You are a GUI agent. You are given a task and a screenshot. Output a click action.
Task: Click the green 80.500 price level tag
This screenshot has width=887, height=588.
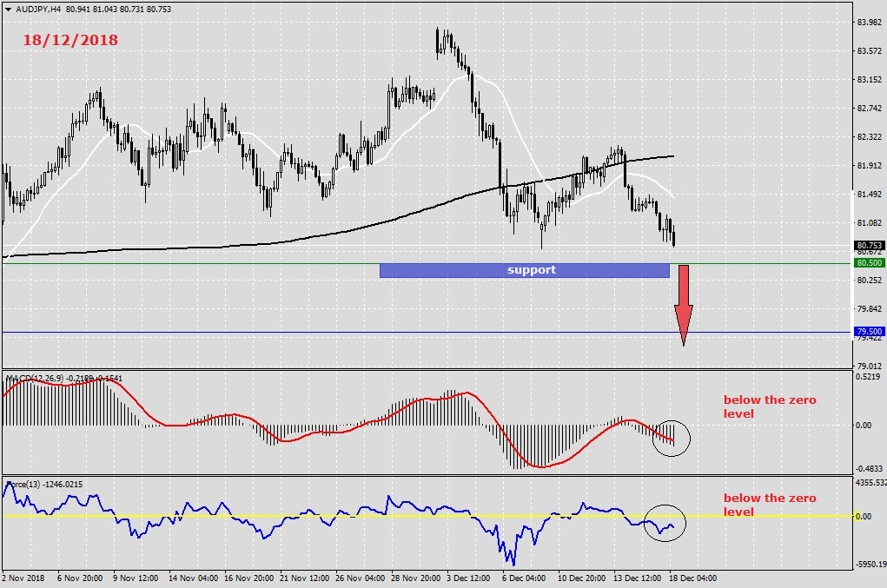coord(869,262)
